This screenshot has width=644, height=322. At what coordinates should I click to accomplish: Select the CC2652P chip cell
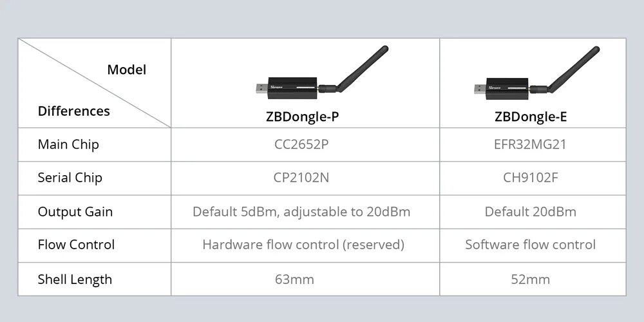tap(301, 144)
